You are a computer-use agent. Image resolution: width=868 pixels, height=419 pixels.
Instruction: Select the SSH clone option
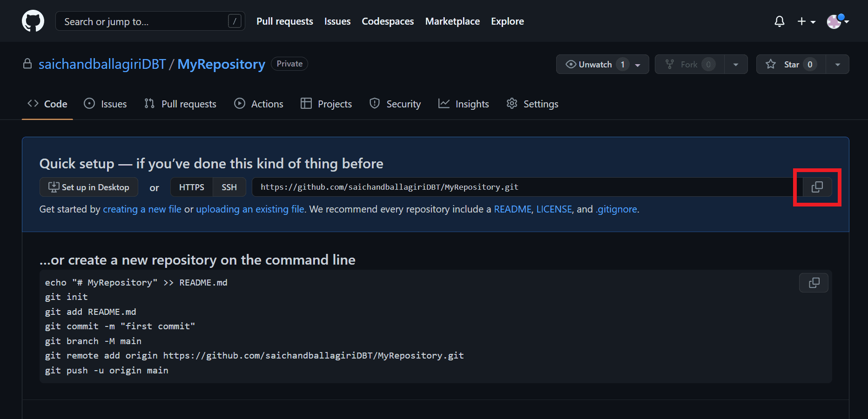coord(229,187)
